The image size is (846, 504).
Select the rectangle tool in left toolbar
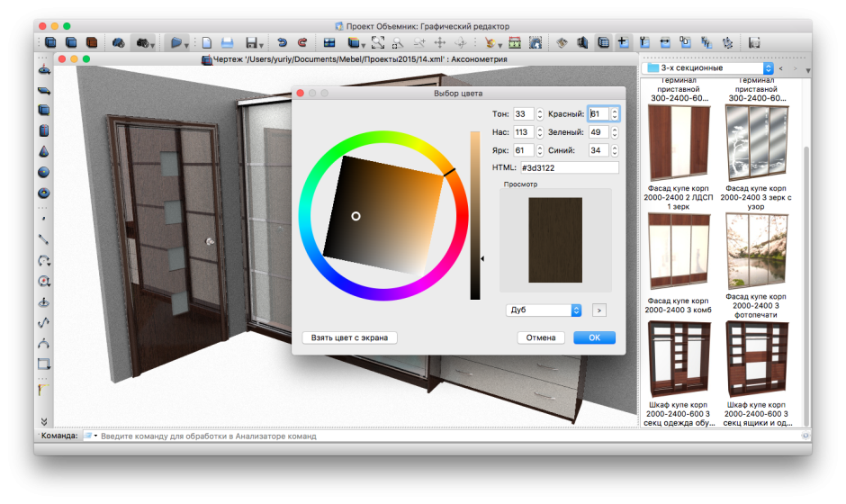point(43,364)
